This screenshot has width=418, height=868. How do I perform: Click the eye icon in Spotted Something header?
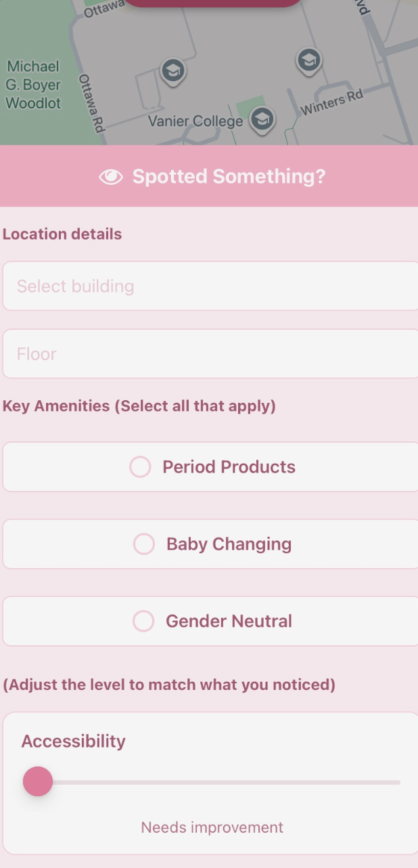click(x=111, y=177)
